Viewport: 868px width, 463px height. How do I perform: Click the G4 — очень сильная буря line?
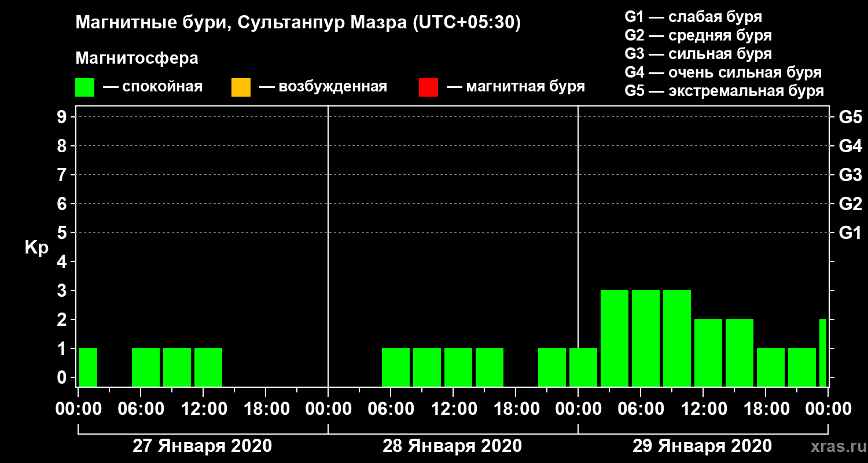coord(723,73)
